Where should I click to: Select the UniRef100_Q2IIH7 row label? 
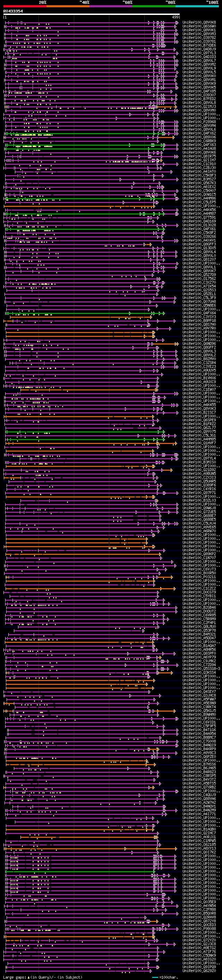[199, 160]
